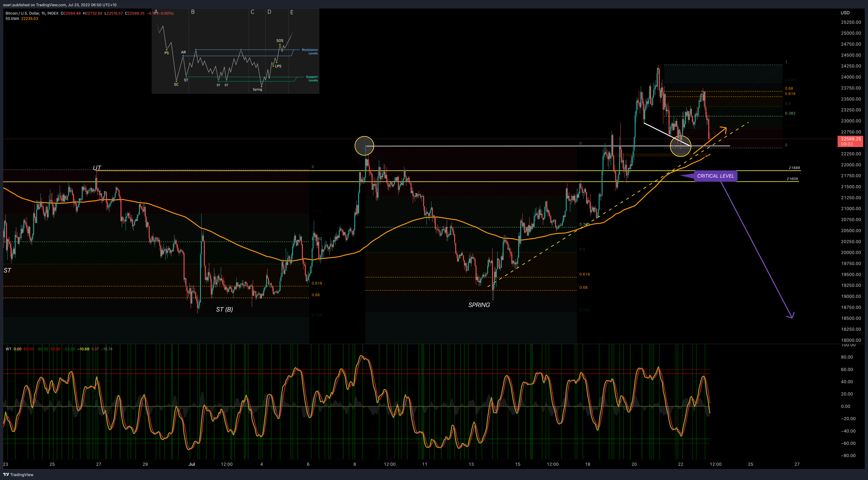868x480 pixels.
Task: Select the UT annotation text
Action: pyautogui.click(x=97, y=168)
